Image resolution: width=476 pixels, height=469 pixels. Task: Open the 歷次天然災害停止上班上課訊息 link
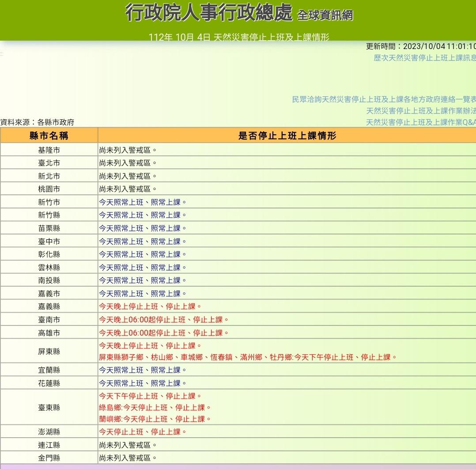coord(425,58)
